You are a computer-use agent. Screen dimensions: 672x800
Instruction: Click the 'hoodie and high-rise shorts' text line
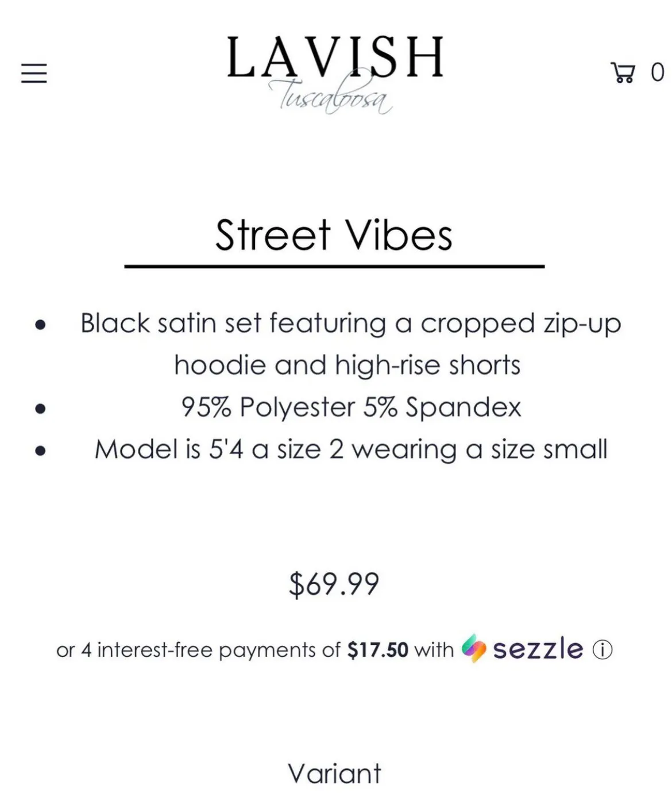(347, 365)
